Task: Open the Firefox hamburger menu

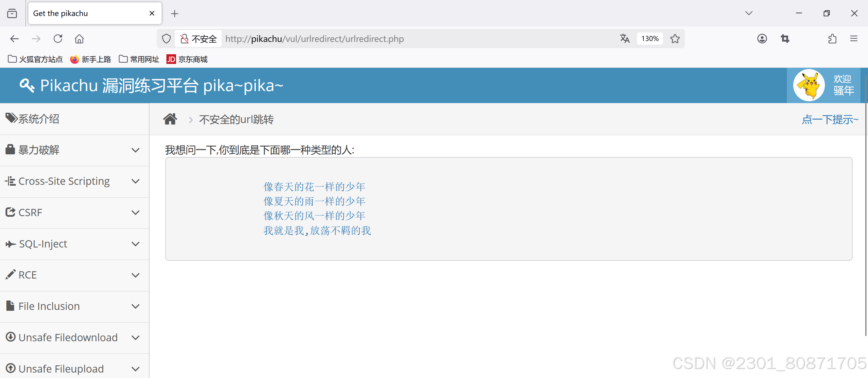Action: [x=854, y=39]
